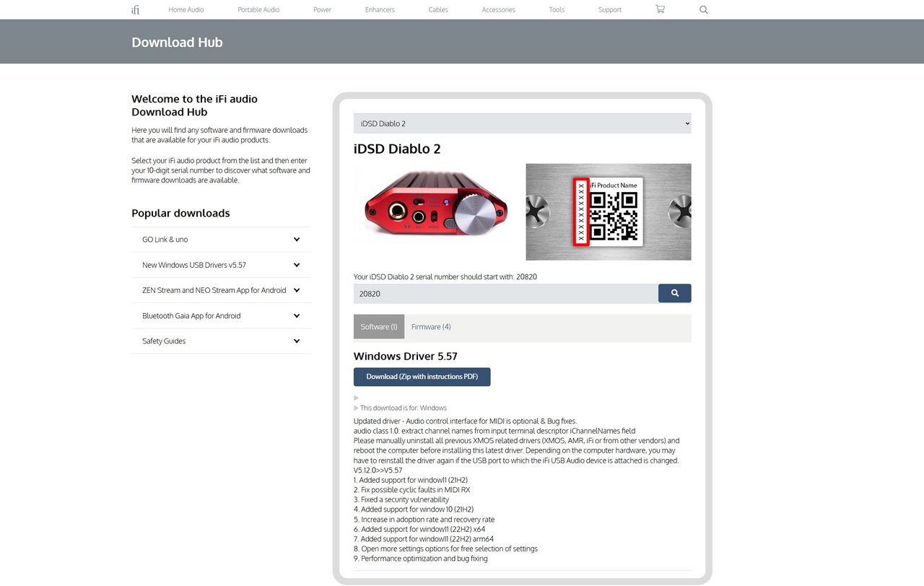Screen dimensions: 924x586
Task: Open the Tools menu
Action: tap(557, 10)
